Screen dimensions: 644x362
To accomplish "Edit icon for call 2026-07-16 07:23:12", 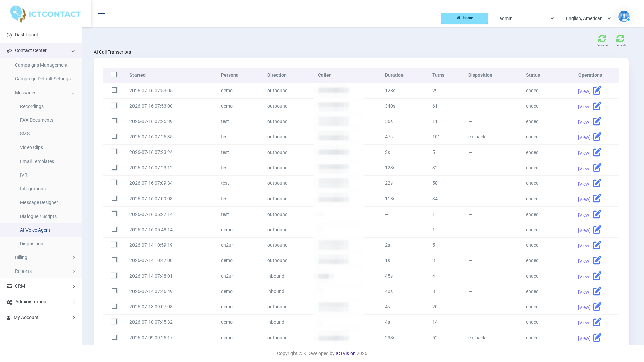I will pos(597,168).
